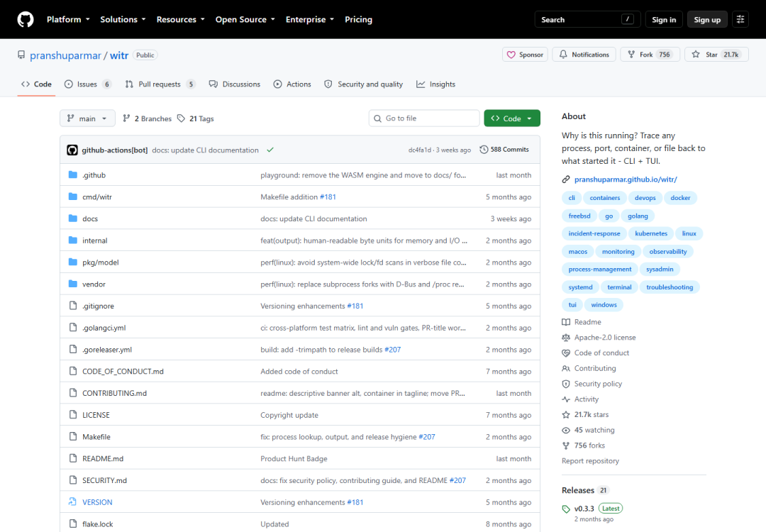Click the folder icon of the .github row
The image size is (766, 532).
pyautogui.click(x=73, y=175)
